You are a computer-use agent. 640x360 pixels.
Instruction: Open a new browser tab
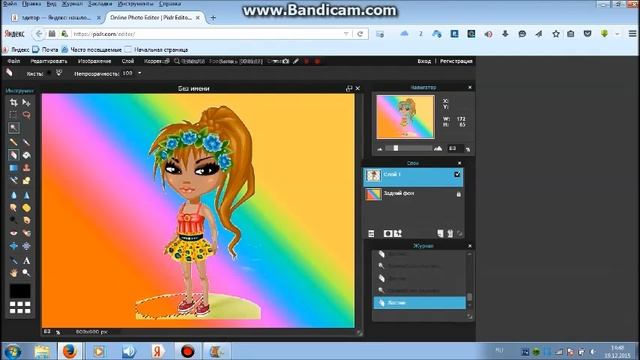(213, 18)
